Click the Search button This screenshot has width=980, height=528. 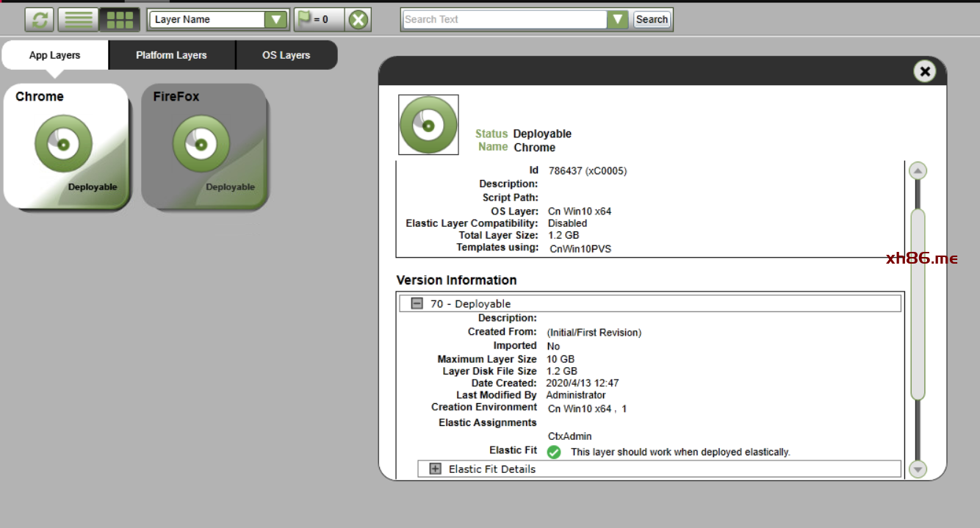pos(652,20)
